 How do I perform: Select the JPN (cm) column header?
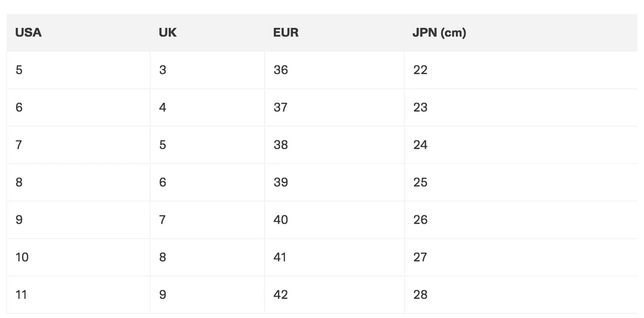coord(439,33)
